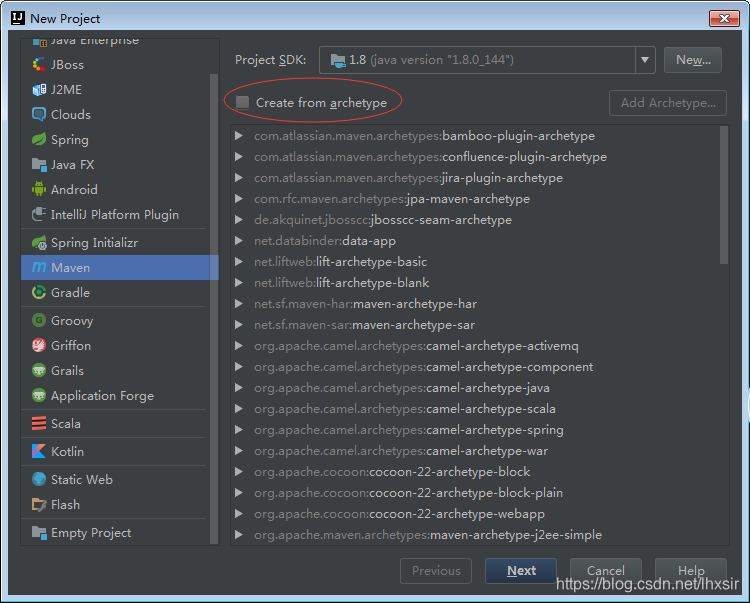Image resolution: width=750 pixels, height=603 pixels.
Task: Click the SDK folder icon in combo box
Action: coord(338,60)
